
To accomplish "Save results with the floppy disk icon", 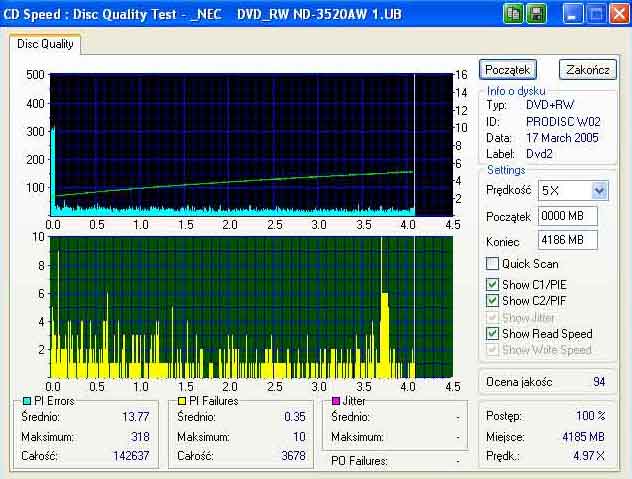I will [536, 14].
